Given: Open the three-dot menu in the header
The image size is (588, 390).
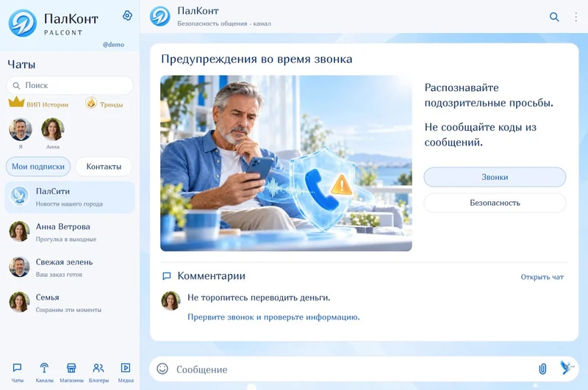Looking at the screenshot, I should tap(576, 17).
